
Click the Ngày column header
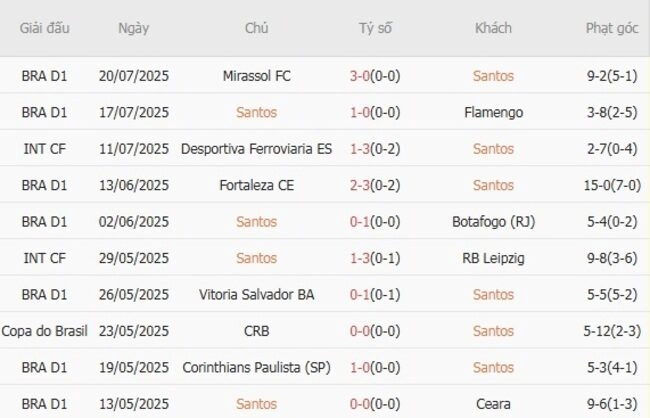pyautogui.click(x=133, y=28)
